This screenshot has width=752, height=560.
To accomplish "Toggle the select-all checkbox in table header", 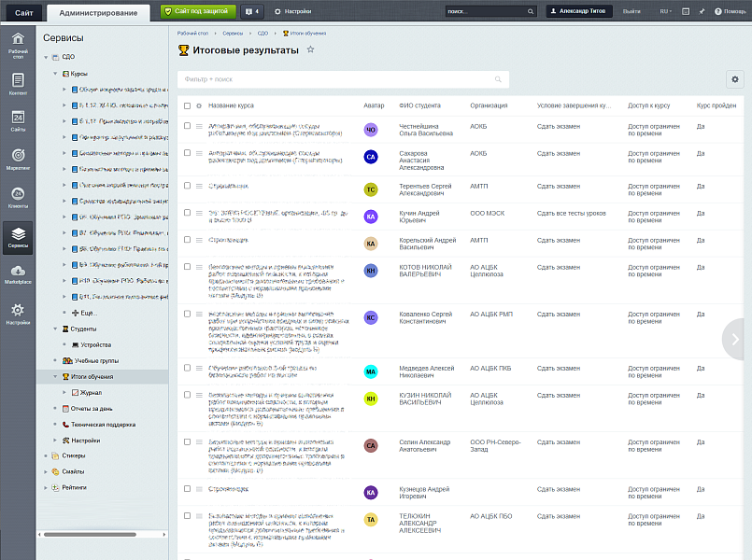I will pyautogui.click(x=187, y=106).
